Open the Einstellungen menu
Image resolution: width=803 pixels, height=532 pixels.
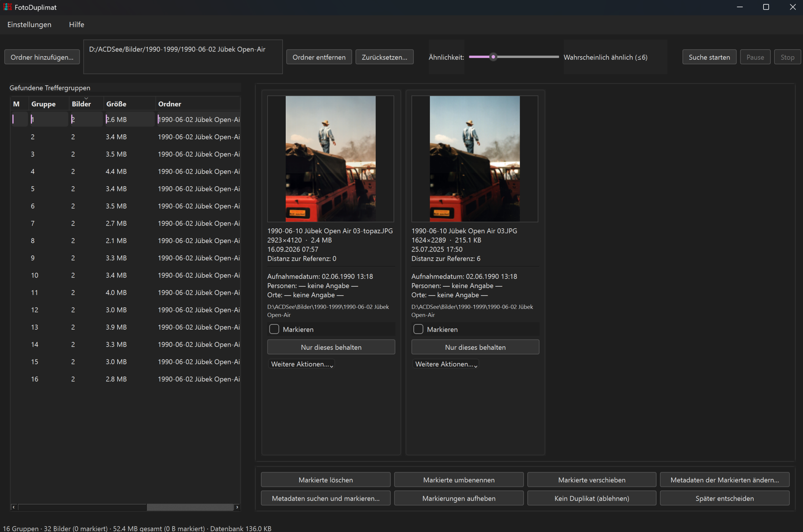pos(29,24)
